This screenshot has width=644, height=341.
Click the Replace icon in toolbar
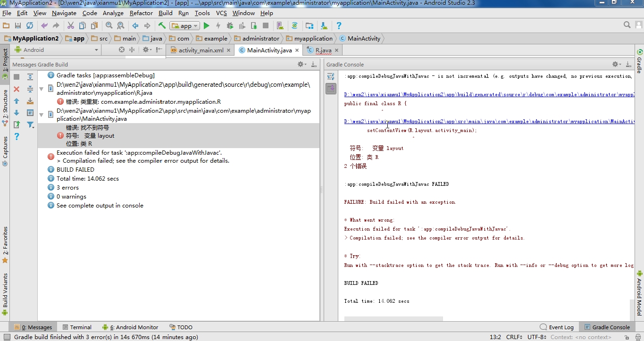121,25
